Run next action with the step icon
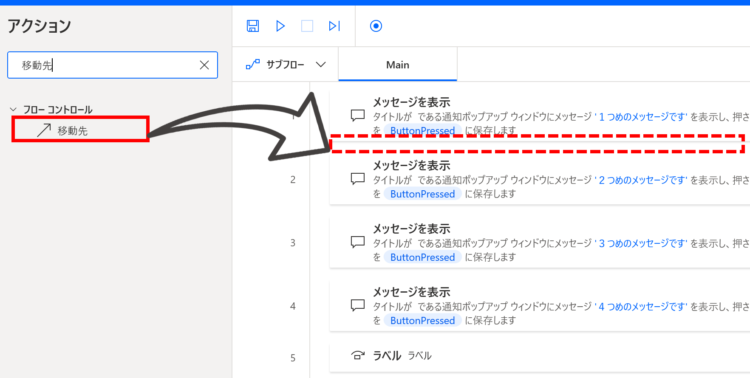This screenshot has width=750, height=378. (334, 26)
